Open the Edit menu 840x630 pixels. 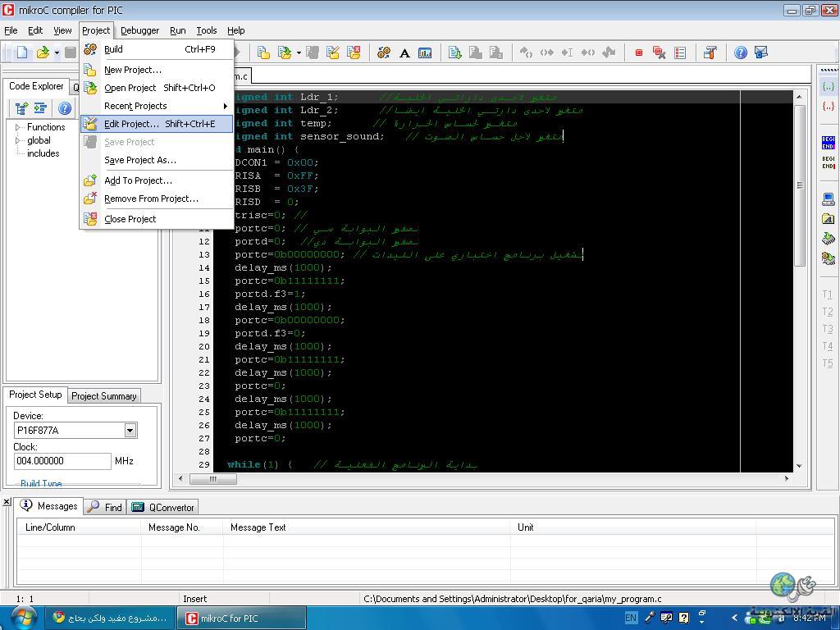tap(35, 30)
